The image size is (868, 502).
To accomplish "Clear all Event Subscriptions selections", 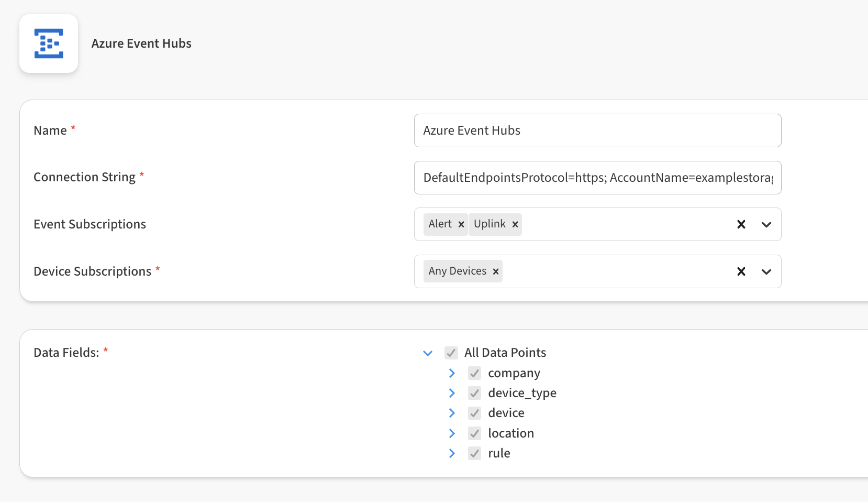I will [x=741, y=224].
